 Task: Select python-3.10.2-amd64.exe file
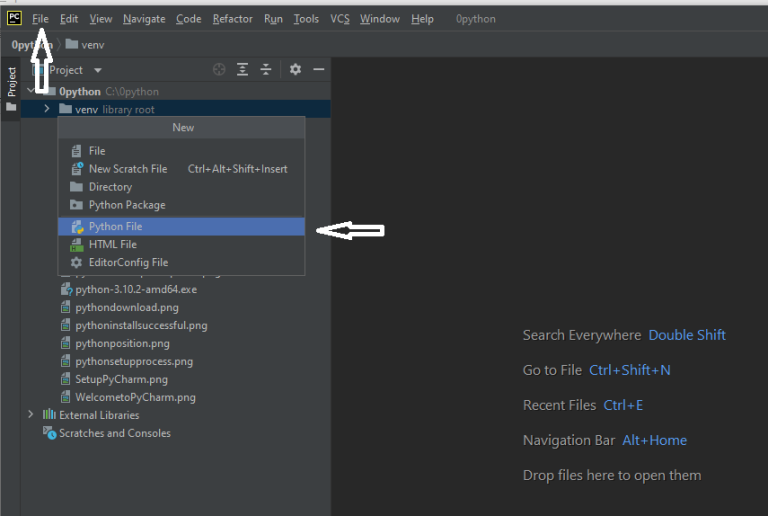pyautogui.click(x=136, y=289)
